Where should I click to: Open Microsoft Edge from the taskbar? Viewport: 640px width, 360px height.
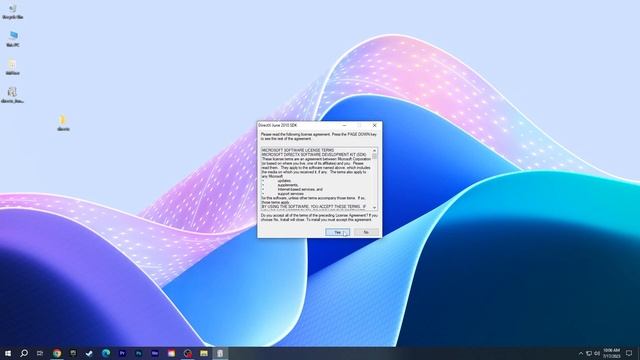click(x=106, y=353)
